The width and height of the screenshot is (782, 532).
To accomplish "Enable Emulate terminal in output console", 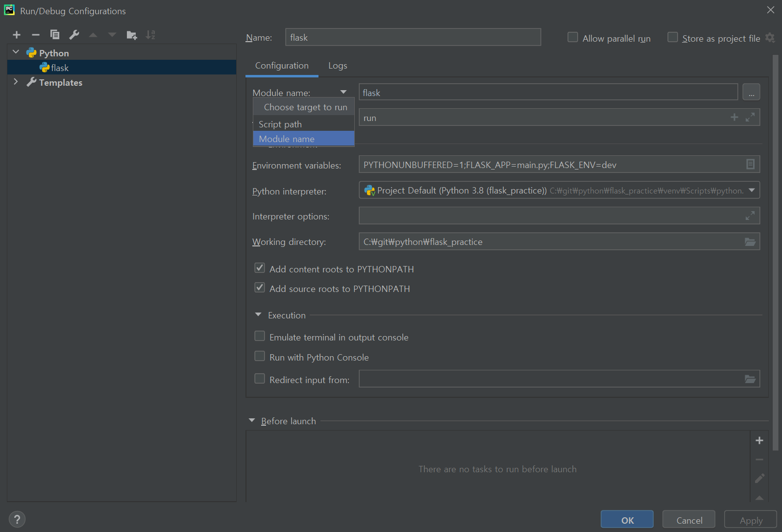I will pyautogui.click(x=260, y=336).
